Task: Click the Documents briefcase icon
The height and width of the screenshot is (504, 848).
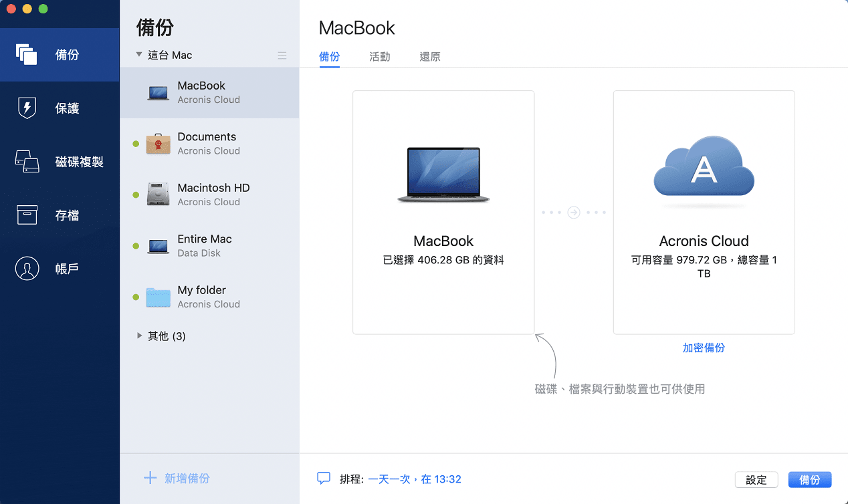Action: tap(158, 144)
